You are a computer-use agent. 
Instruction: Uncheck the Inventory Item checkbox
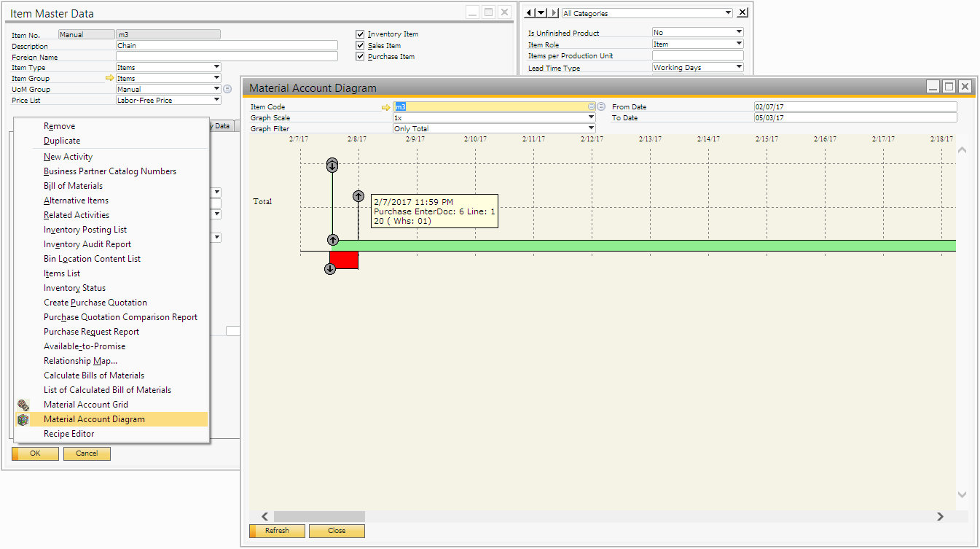(360, 34)
